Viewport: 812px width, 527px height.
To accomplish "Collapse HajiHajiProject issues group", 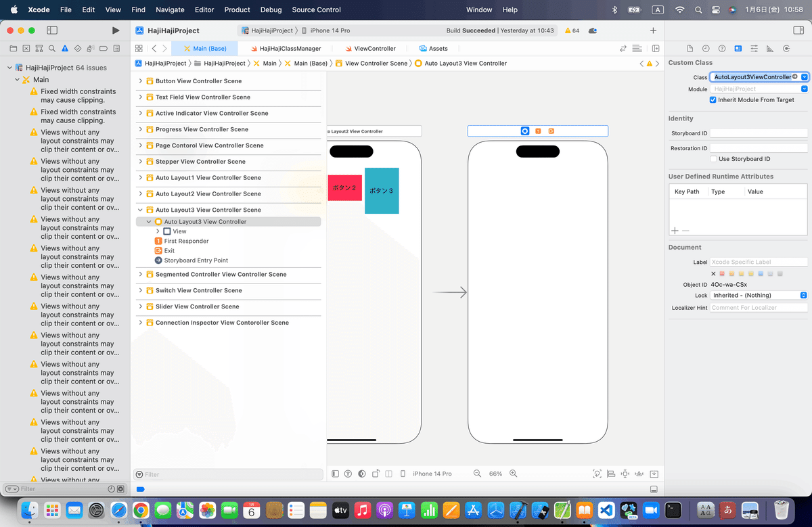I will click(9, 68).
